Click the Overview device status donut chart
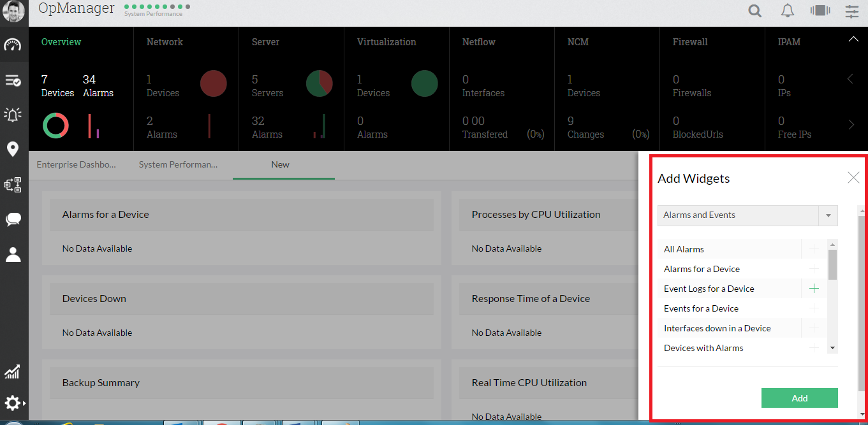Viewport: 868px width, 425px height. (55, 126)
